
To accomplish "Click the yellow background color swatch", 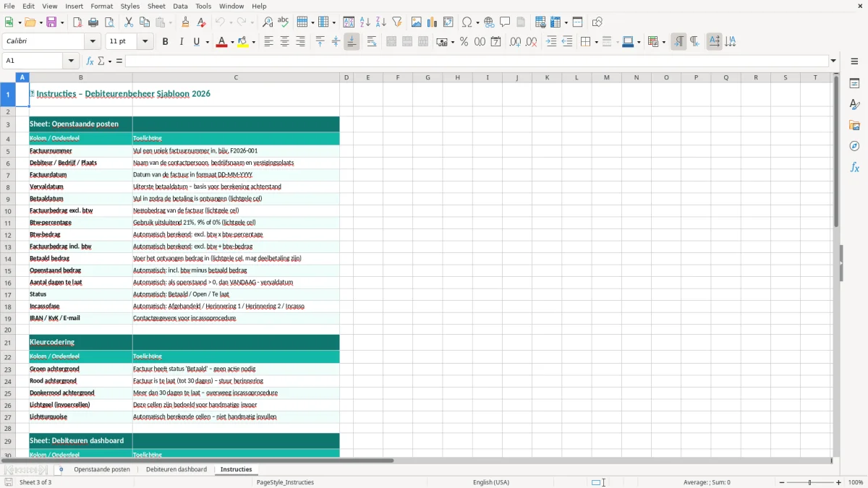I will click(x=243, y=42).
